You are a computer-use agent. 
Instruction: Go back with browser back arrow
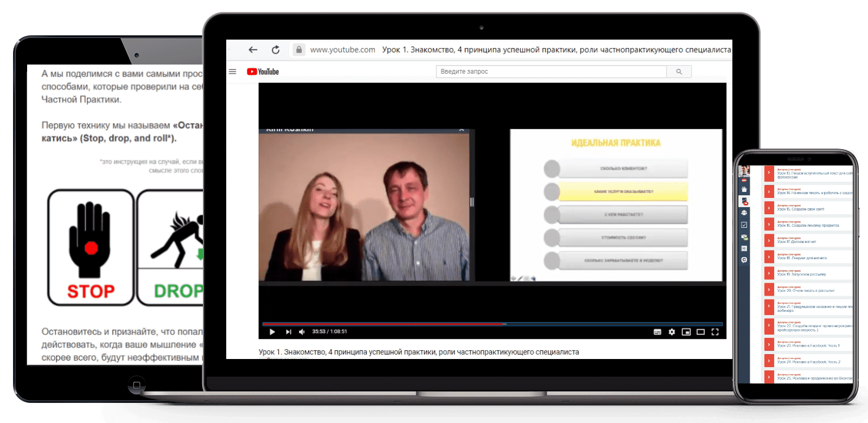point(253,50)
